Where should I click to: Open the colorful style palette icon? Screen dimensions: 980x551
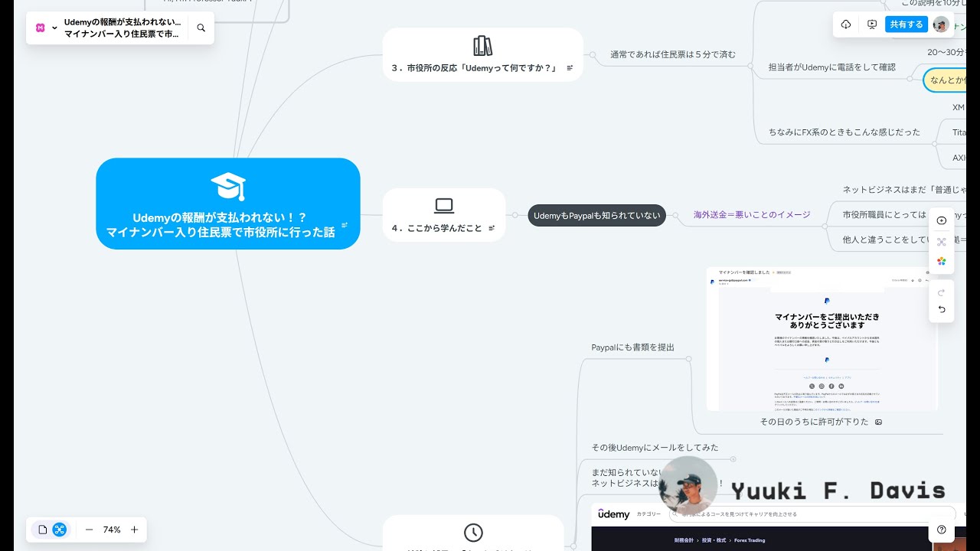(x=942, y=262)
